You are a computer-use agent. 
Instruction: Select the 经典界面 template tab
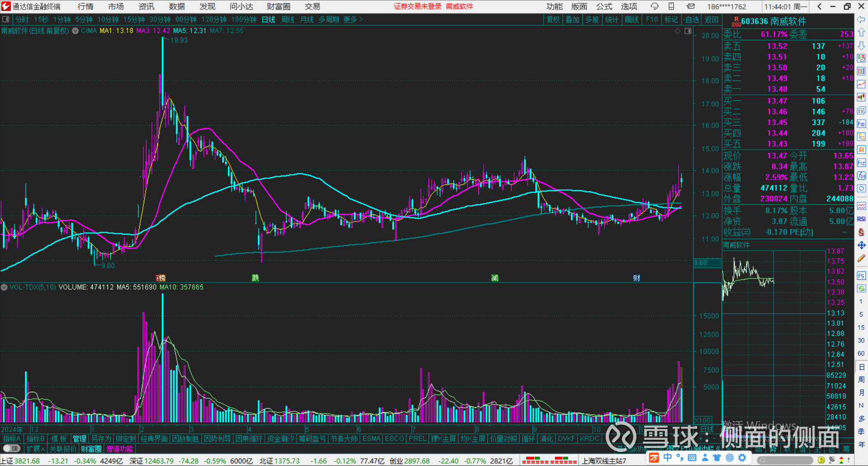coord(154,438)
